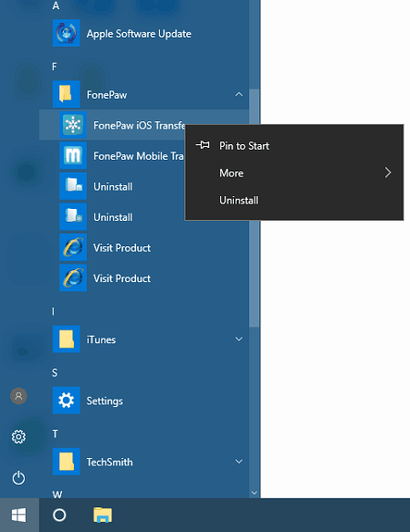The height and width of the screenshot is (532, 410).
Task: Open Settings gear in Start sidebar
Action: click(18, 437)
